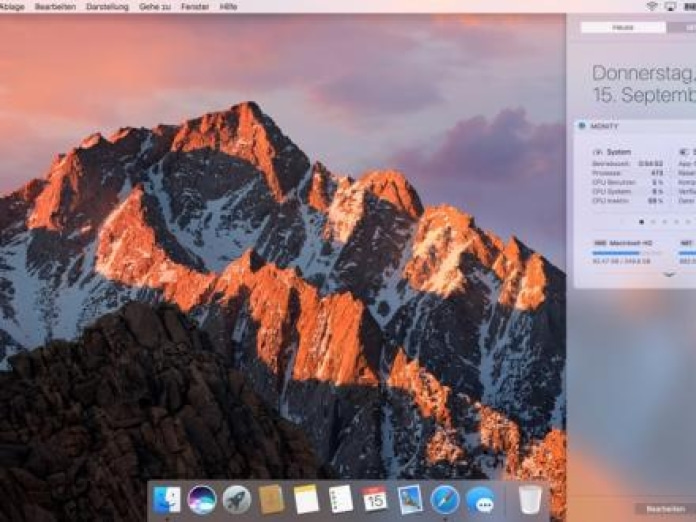The width and height of the screenshot is (696, 522).
Task: Open the Hilfe menu
Action: [229, 7]
